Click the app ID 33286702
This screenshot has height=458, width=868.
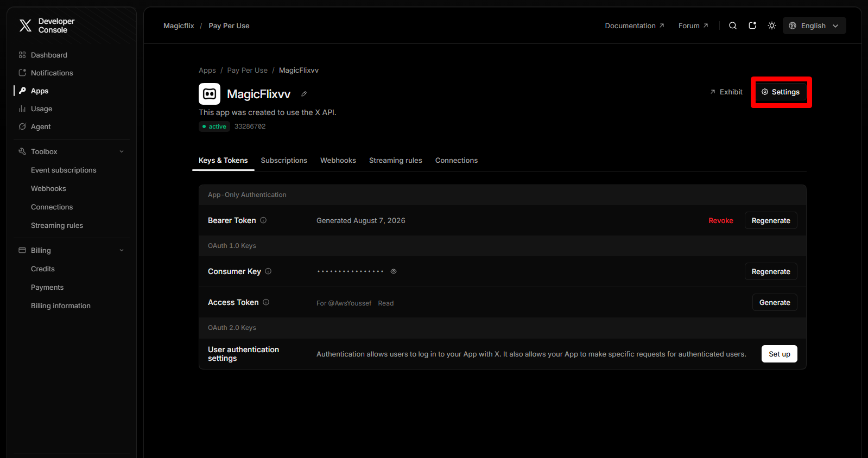coord(250,126)
